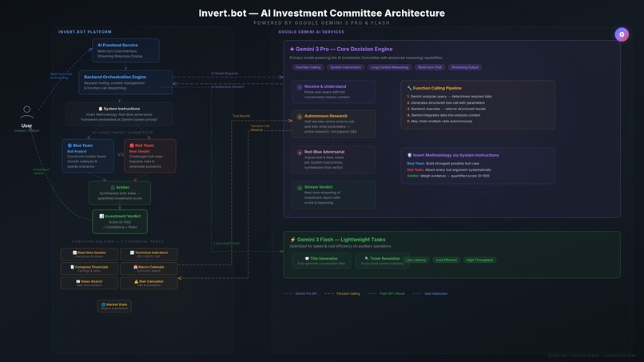This screenshot has height=362, width=644.
Task: Click pipeline line 'May chain multiple calls autonomously'
Action: coord(439,121)
